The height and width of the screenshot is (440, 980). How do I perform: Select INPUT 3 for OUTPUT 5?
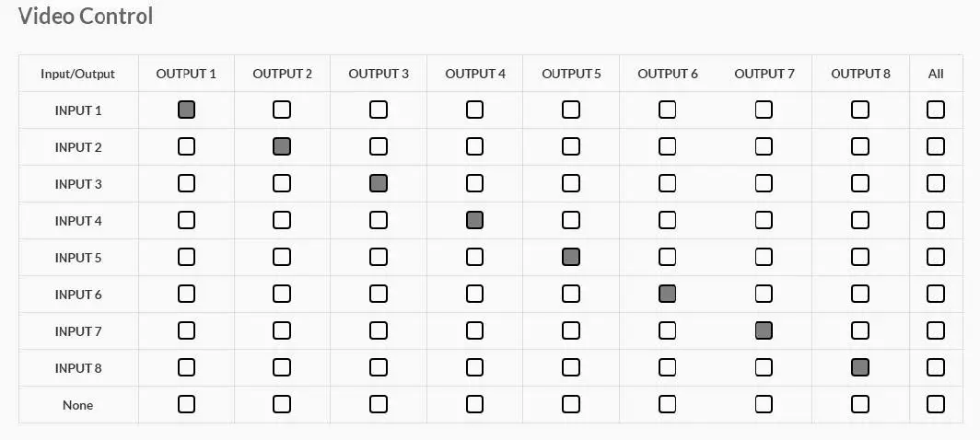click(571, 183)
